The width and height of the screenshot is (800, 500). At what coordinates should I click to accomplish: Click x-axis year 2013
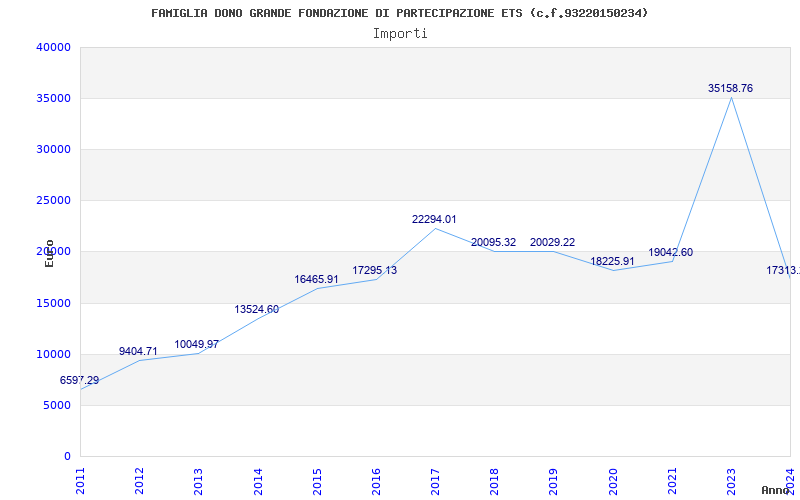pyautogui.click(x=199, y=481)
